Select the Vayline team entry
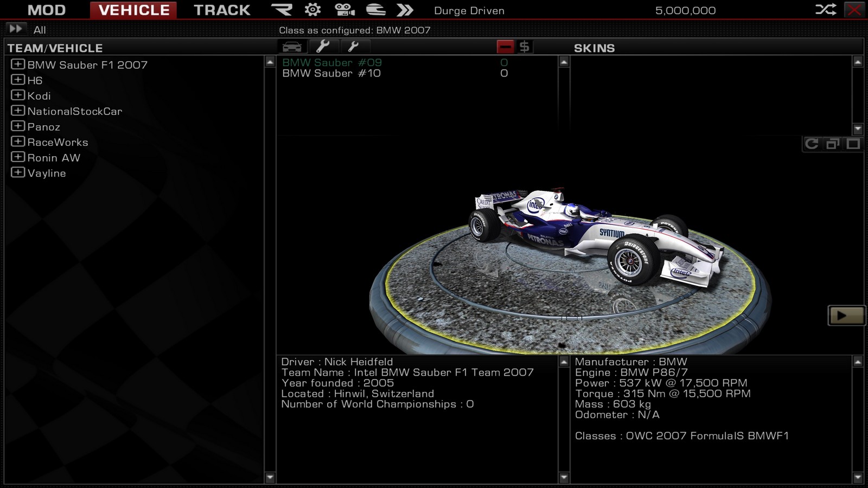This screenshot has height=488, width=868. coord(47,174)
